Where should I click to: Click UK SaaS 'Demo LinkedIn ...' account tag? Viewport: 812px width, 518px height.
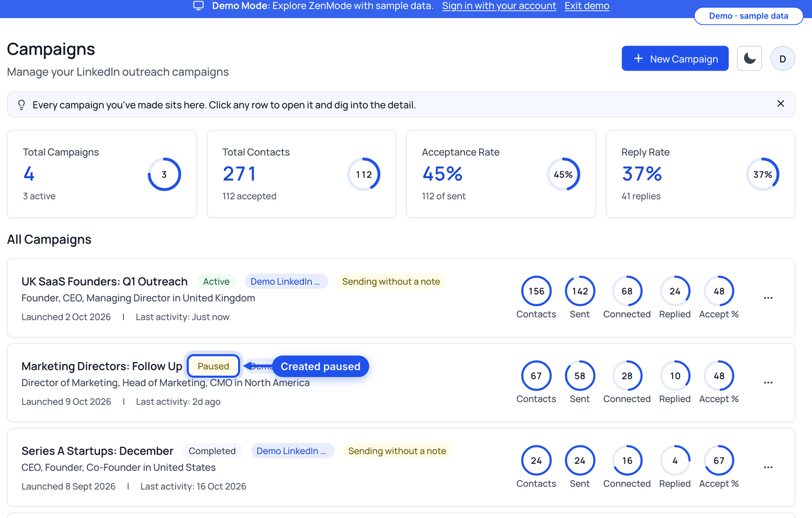click(x=286, y=281)
